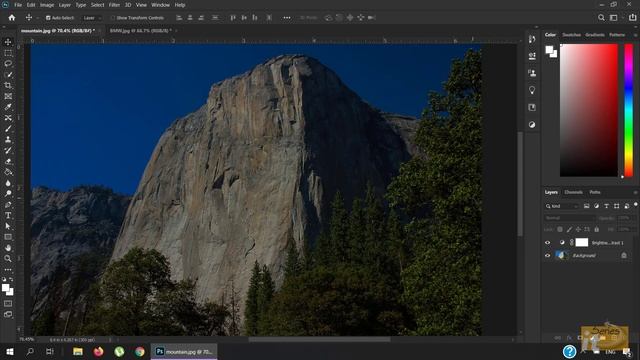Select the Quick Selection tool
The width and height of the screenshot is (640, 360).
tap(8, 75)
